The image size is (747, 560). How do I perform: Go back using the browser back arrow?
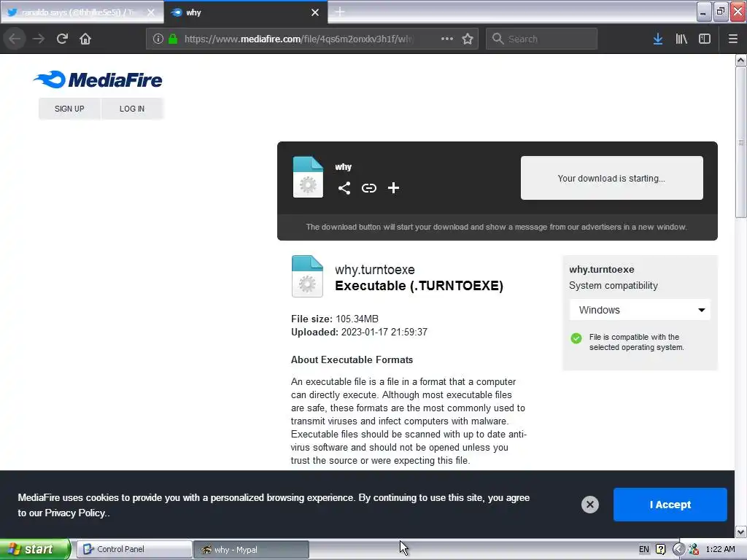[x=15, y=39]
